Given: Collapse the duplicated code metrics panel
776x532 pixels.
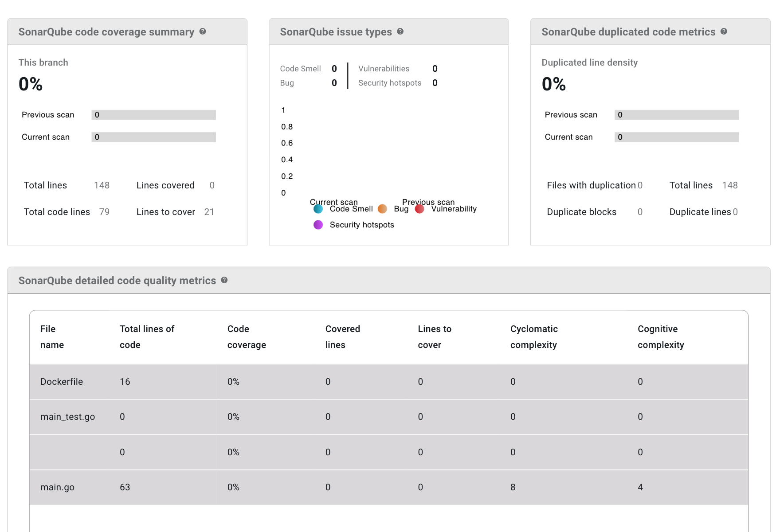Looking at the screenshot, I should click(628, 31).
